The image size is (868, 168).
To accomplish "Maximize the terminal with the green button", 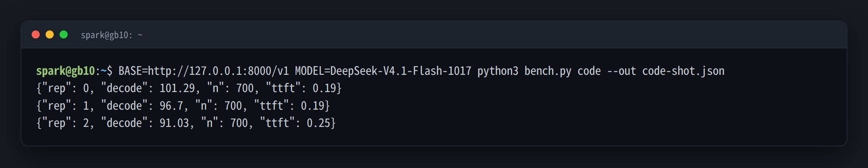I will coord(64,34).
